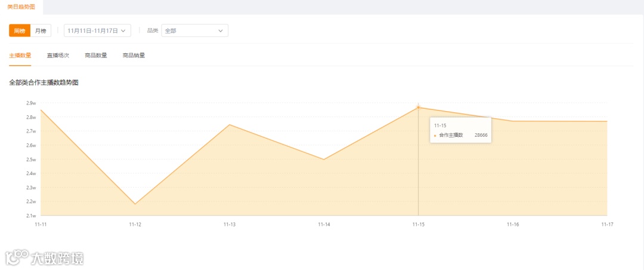Expand the 品类 dropdown showing 全部
The width and height of the screenshot is (644, 270).
coord(194,30)
